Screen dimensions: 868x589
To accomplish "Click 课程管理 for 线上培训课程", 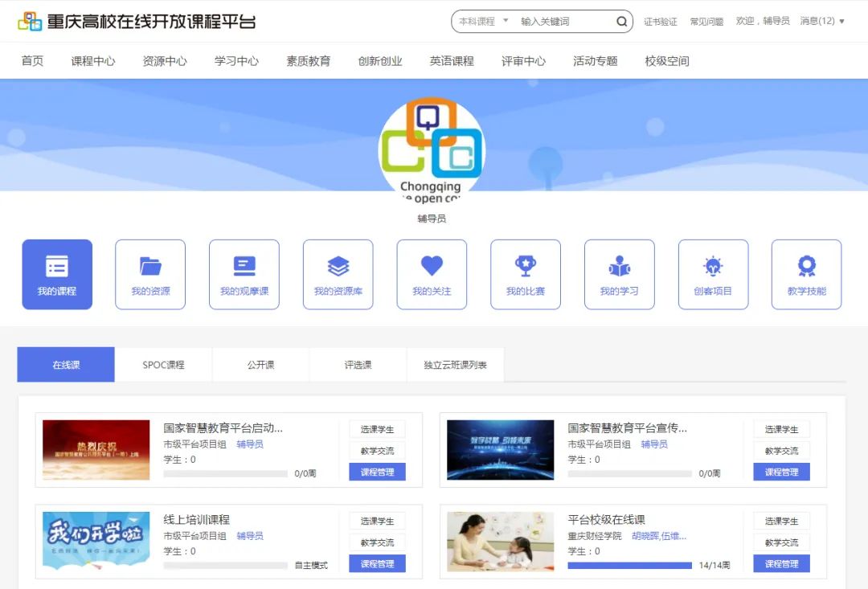I will pos(378,563).
